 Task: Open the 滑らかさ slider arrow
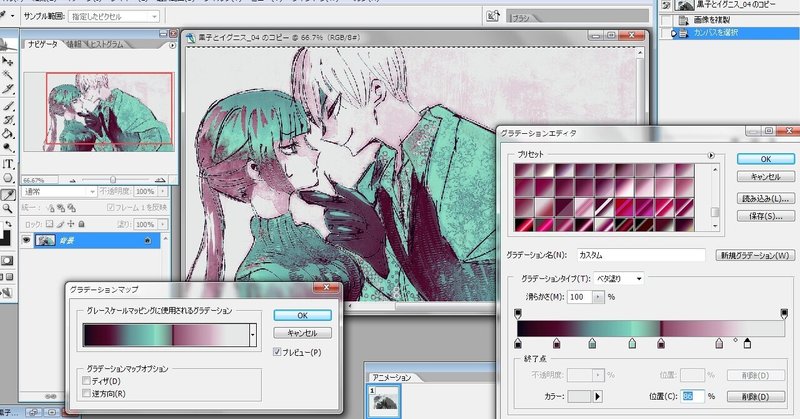pos(598,297)
